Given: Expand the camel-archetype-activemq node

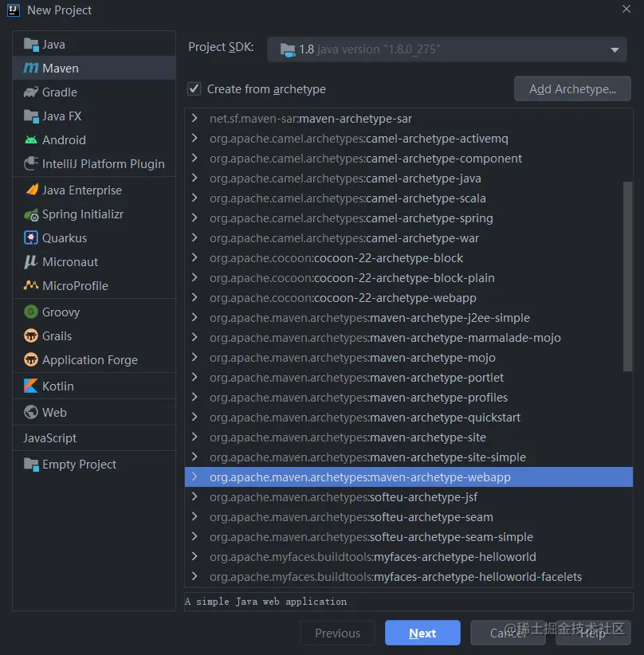Looking at the screenshot, I should pos(194,138).
